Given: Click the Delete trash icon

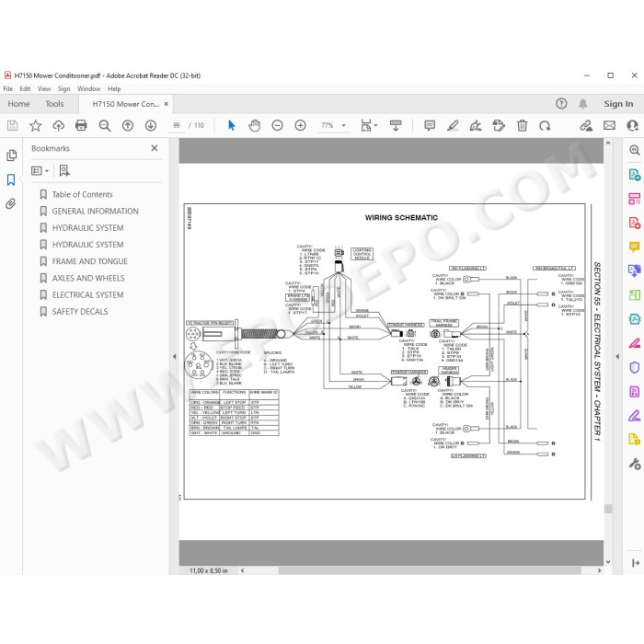Looking at the screenshot, I should pyautogui.click(x=522, y=125).
